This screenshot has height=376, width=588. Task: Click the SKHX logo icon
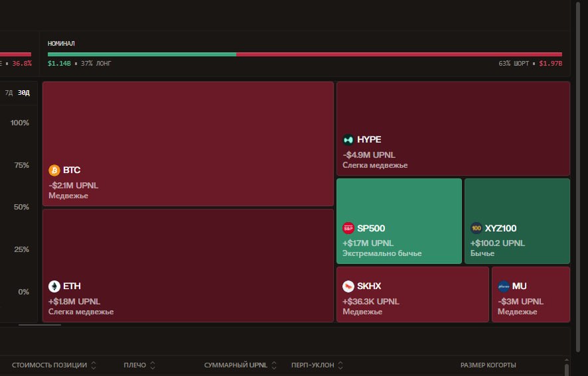point(348,286)
